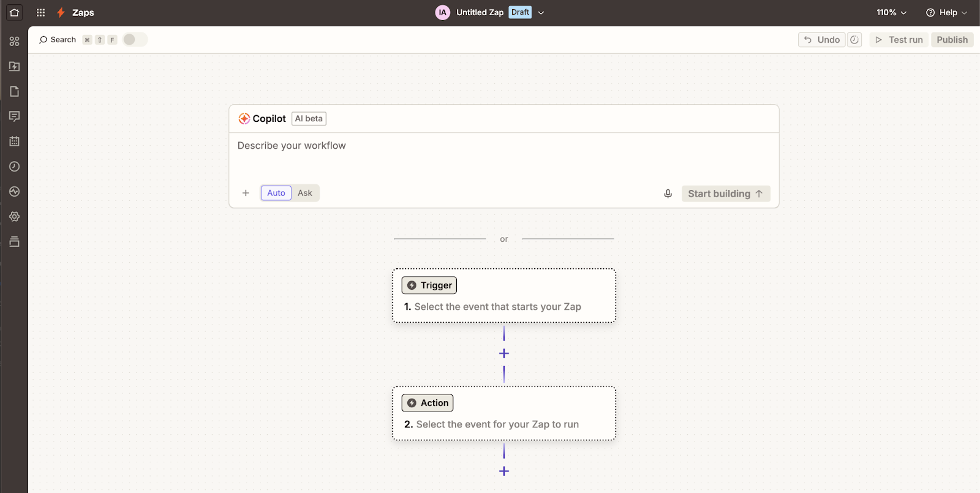Click the IA avatar badge
Viewport: 980px width, 493px height.
[x=442, y=12]
